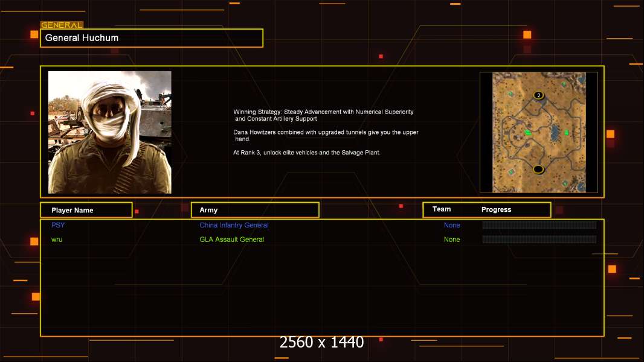Click the Team column heading

pyautogui.click(x=442, y=209)
